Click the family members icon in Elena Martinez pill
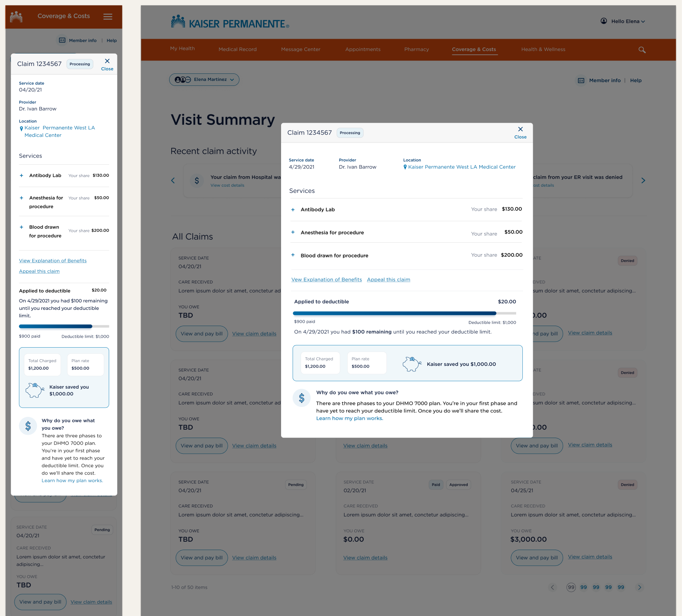 183,80
